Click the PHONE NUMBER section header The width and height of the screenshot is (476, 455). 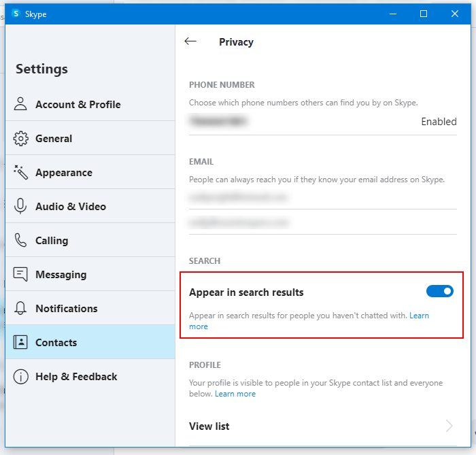[x=222, y=85]
